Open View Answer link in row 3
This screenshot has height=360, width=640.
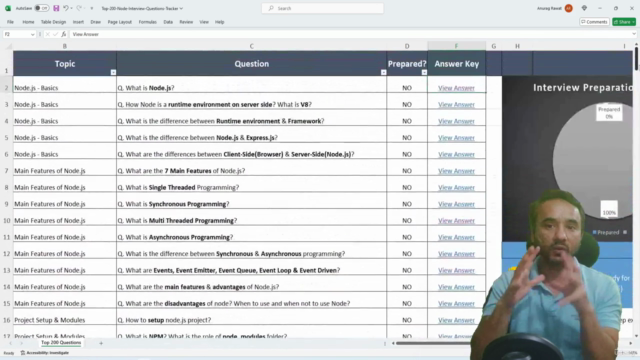[x=456, y=104]
